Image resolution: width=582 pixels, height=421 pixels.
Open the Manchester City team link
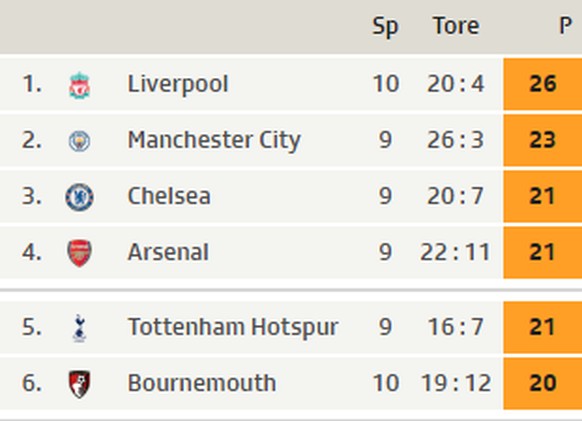tap(214, 140)
